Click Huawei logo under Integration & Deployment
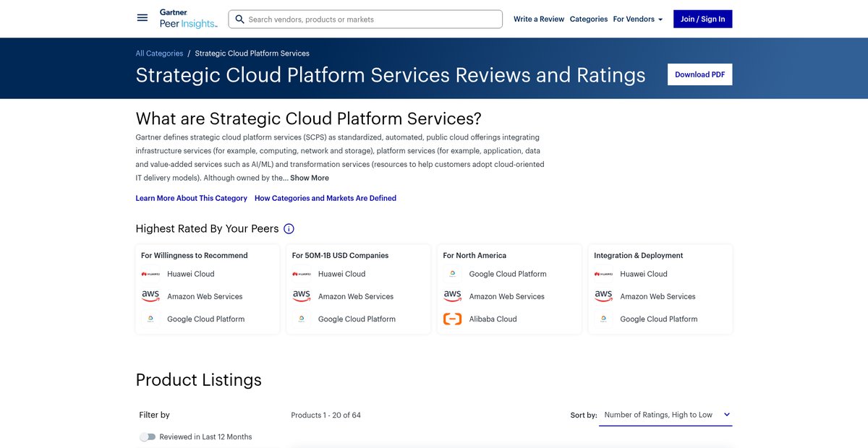Screen dimensions: 868x448 (x=603, y=274)
